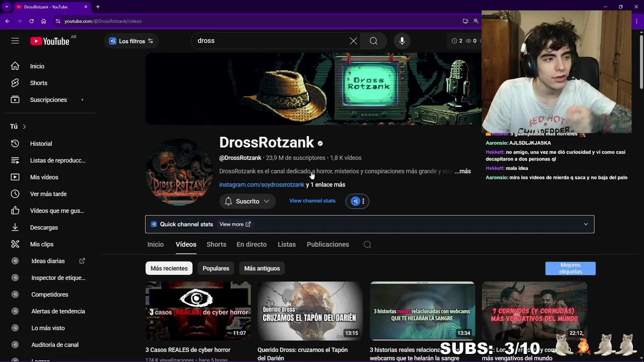644x362 pixels.
Task: Open Descargas download icon
Action: 15,227
